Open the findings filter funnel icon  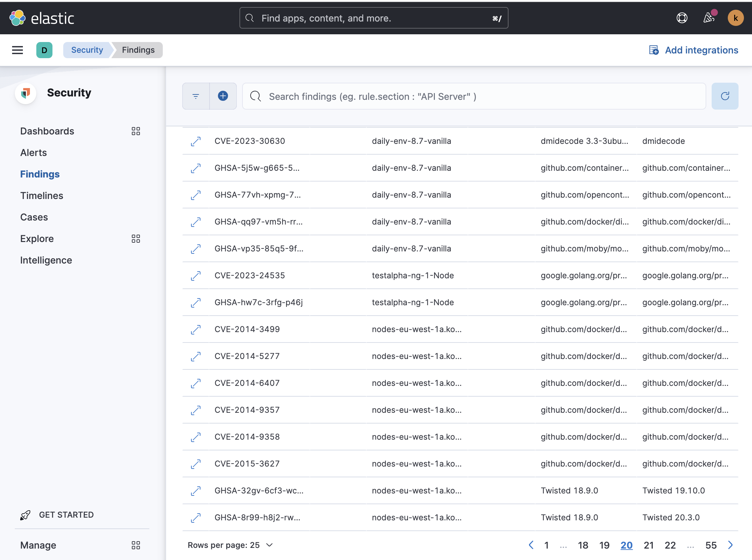(195, 96)
